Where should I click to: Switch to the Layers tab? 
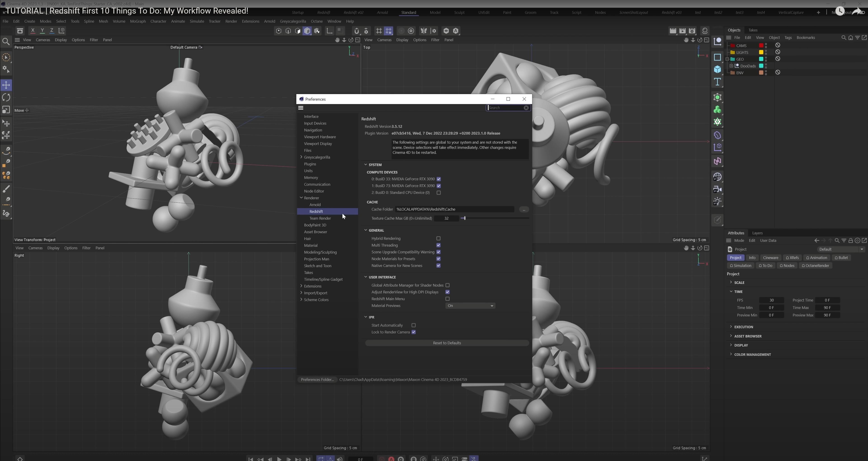pyautogui.click(x=757, y=233)
